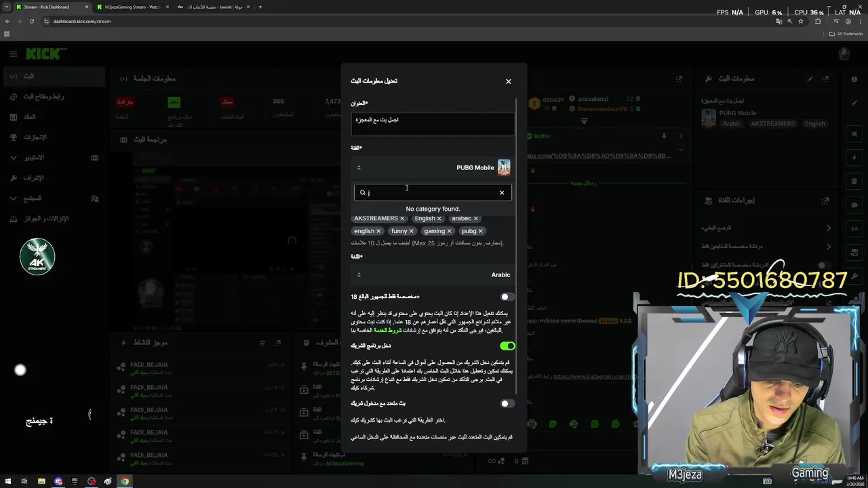Pop out the channel actions panel

(825, 201)
